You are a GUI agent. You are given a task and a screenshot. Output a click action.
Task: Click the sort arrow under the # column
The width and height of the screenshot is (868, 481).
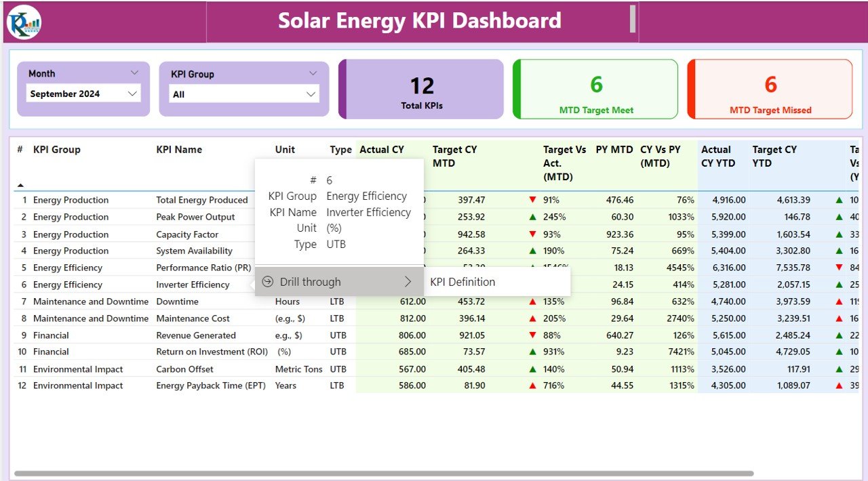click(20, 185)
